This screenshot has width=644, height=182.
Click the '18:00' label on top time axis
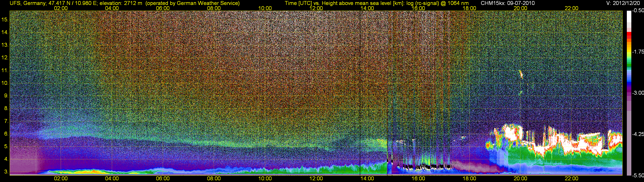pyautogui.click(x=469, y=8)
